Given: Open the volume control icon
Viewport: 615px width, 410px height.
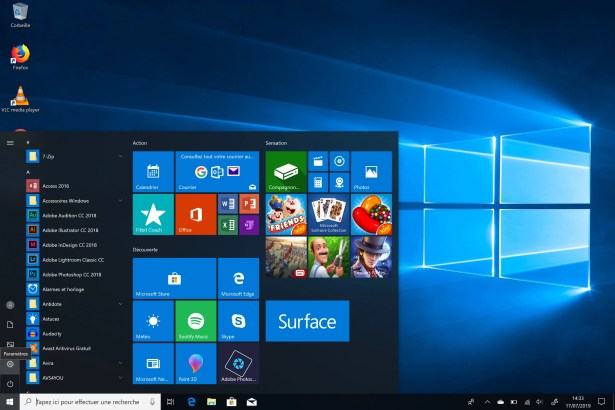Looking at the screenshot, I should (x=540, y=402).
